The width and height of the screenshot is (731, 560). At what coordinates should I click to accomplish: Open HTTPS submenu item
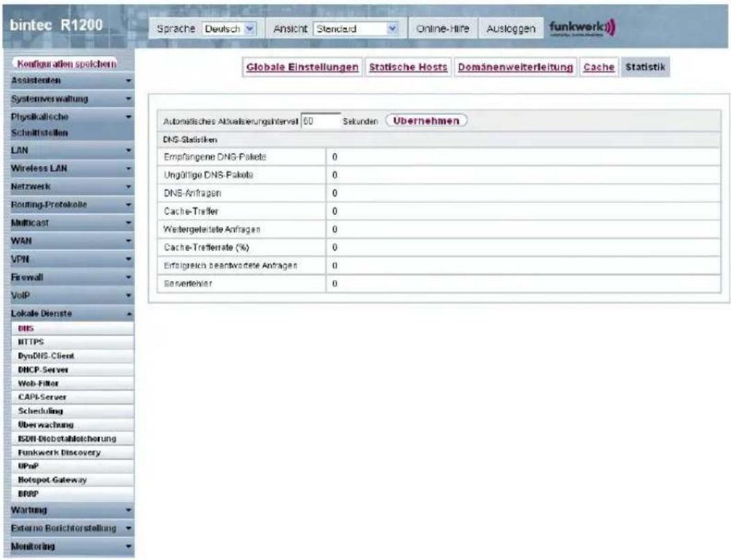[72, 342]
